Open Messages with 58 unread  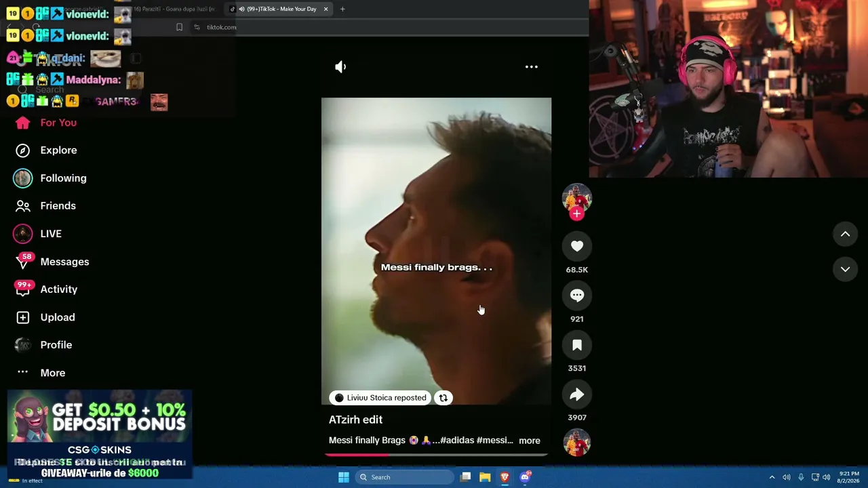coord(52,262)
